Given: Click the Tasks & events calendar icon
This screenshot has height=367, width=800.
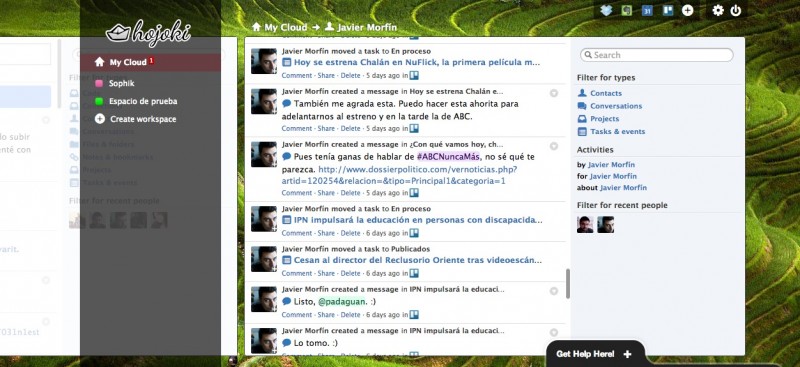Looking at the screenshot, I should (x=582, y=131).
